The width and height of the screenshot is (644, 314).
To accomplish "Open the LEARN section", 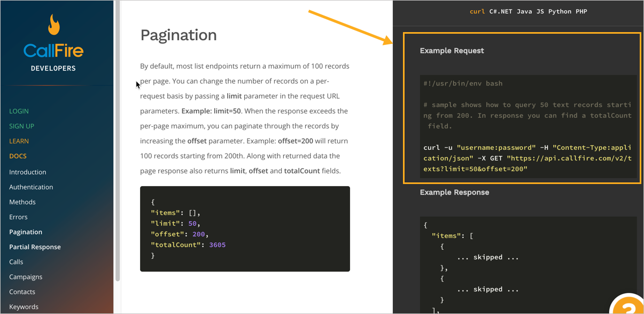I will [19, 141].
